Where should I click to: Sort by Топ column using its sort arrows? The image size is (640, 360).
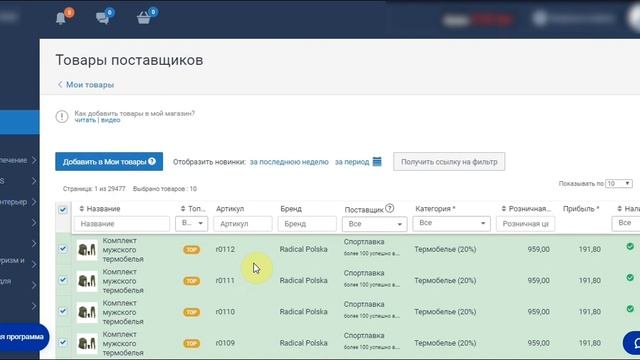coord(183,209)
